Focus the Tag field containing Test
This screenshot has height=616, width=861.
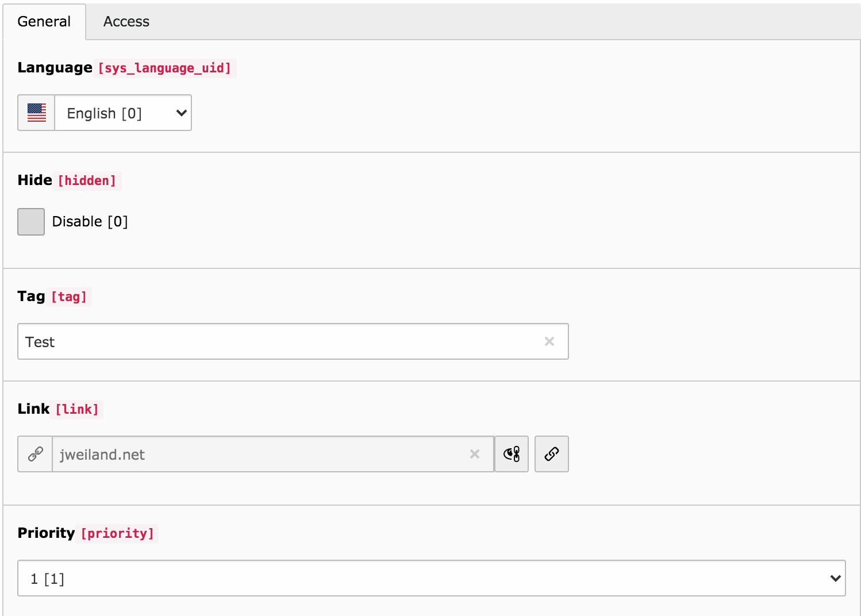pyautogui.click(x=276, y=341)
